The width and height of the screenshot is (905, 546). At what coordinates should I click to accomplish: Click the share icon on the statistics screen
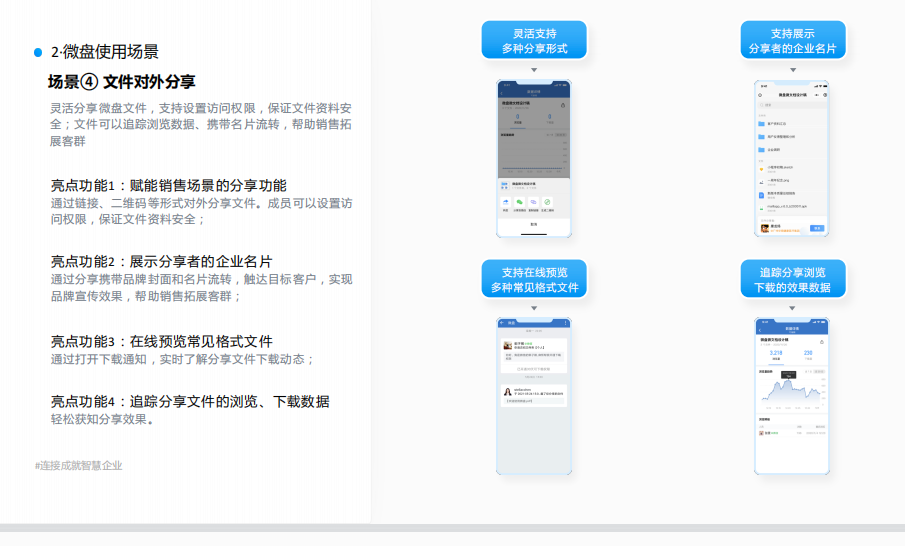(x=822, y=341)
